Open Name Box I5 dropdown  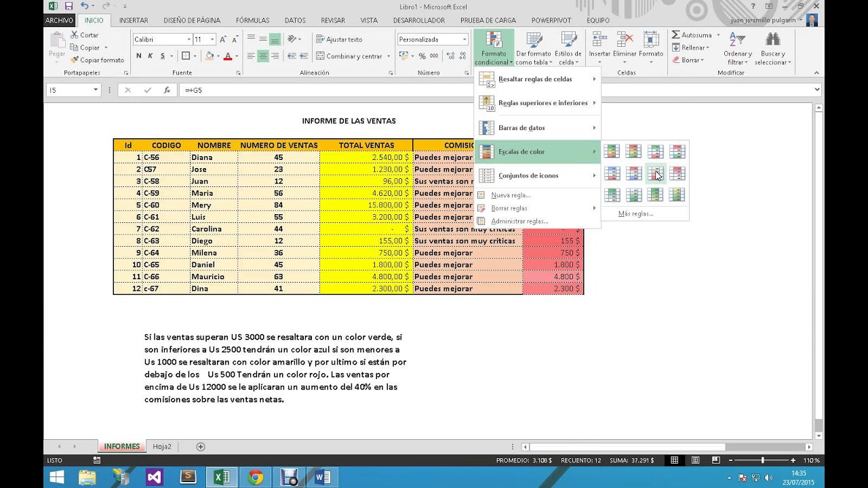click(x=96, y=89)
